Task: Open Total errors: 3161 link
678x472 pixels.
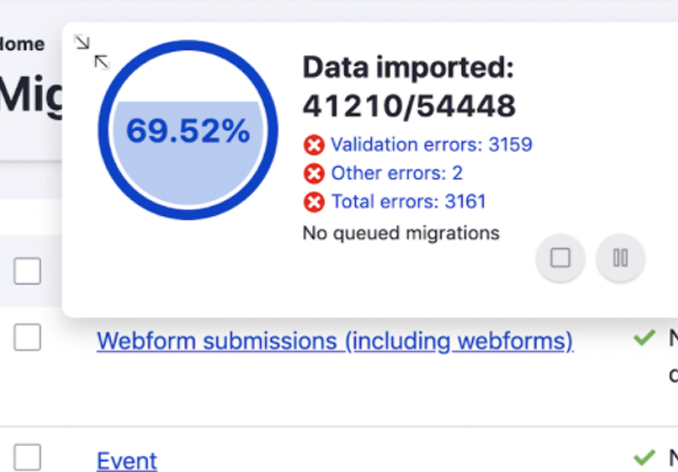Action: pyautogui.click(x=408, y=202)
